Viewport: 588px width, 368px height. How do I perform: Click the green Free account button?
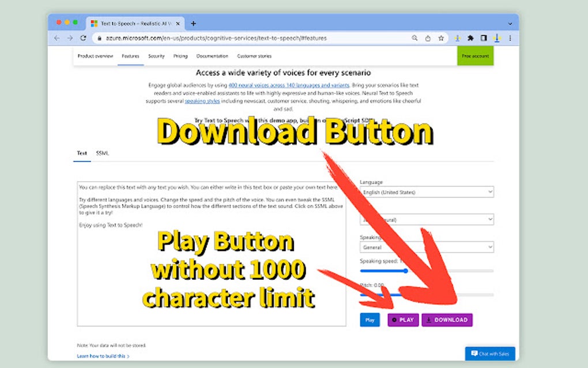(475, 56)
